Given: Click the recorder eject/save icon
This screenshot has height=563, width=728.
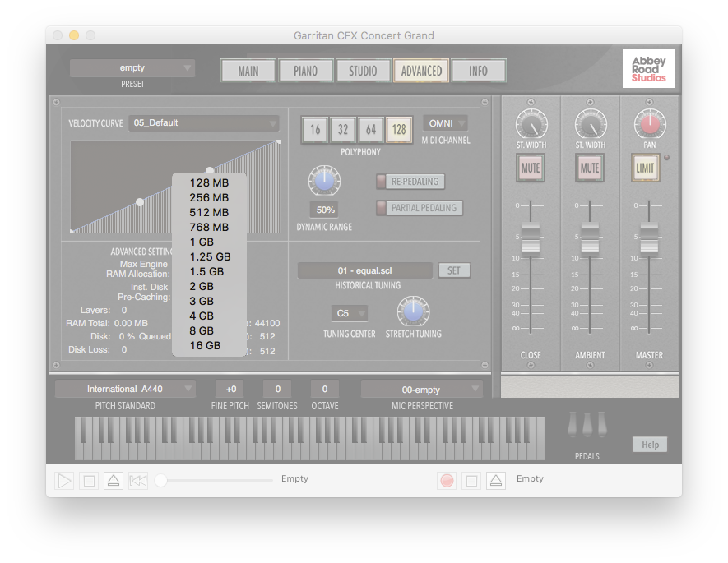Looking at the screenshot, I should [496, 481].
